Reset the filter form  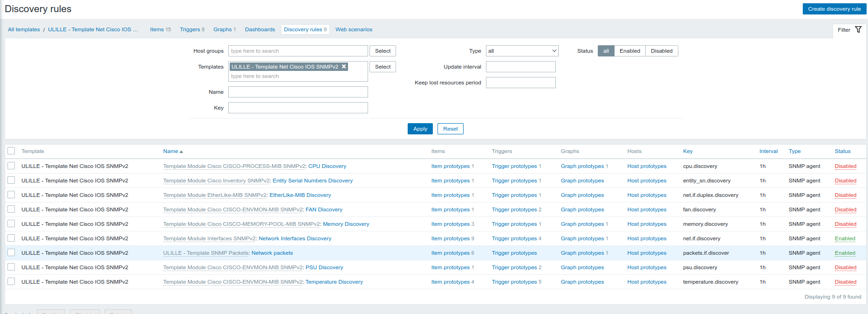450,129
